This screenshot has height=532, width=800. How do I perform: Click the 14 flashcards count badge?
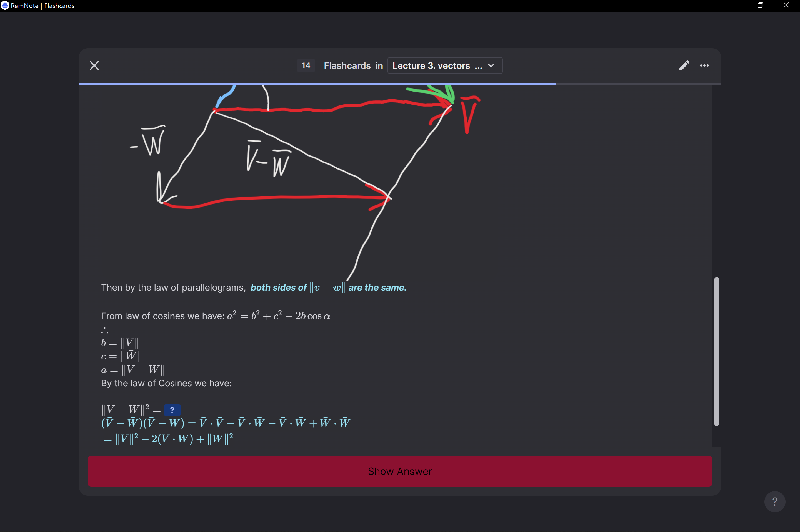305,65
